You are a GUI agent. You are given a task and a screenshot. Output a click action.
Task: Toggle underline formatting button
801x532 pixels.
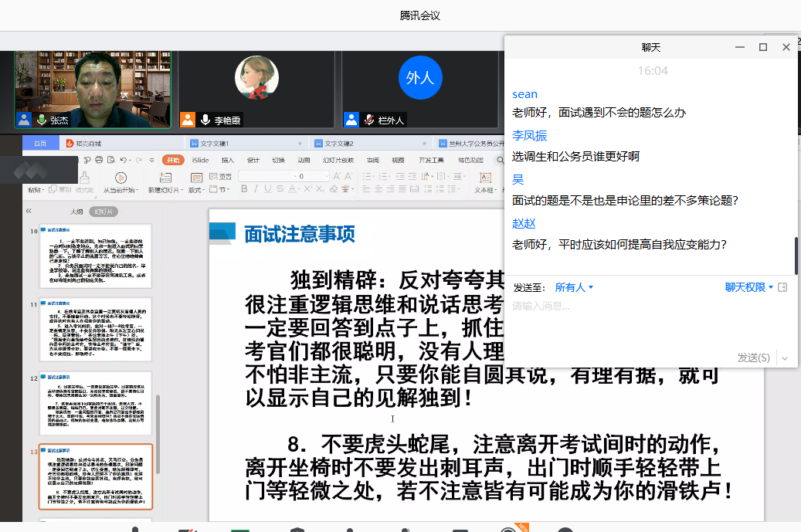[x=270, y=190]
